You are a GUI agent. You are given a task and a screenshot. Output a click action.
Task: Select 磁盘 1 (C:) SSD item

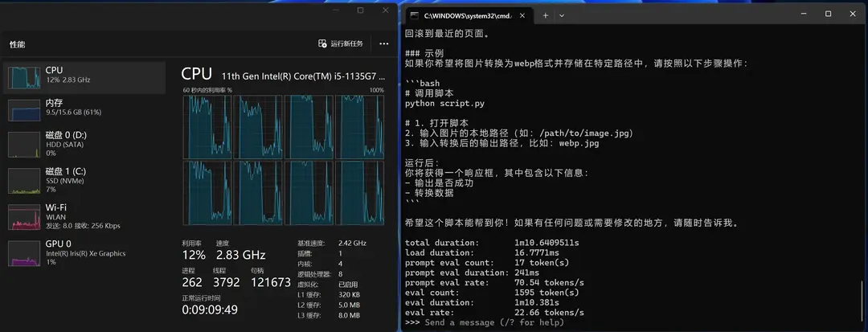coord(84,180)
